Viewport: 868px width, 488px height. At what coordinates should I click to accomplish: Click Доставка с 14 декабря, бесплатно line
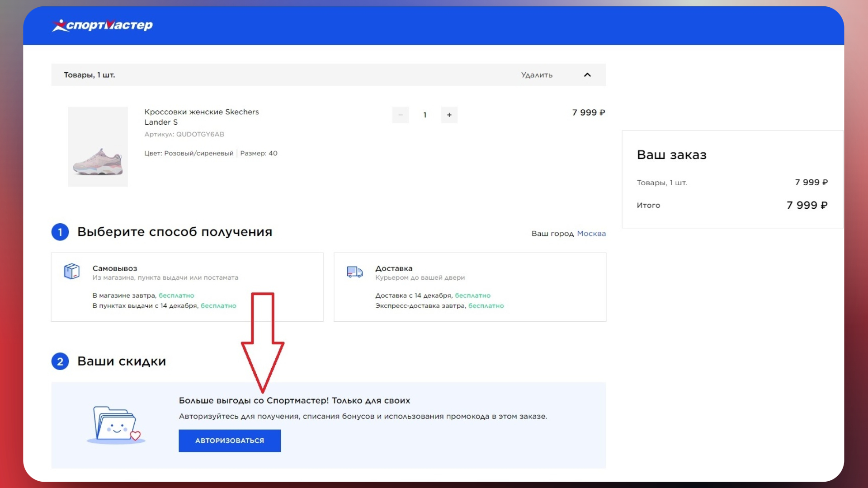pyautogui.click(x=433, y=296)
